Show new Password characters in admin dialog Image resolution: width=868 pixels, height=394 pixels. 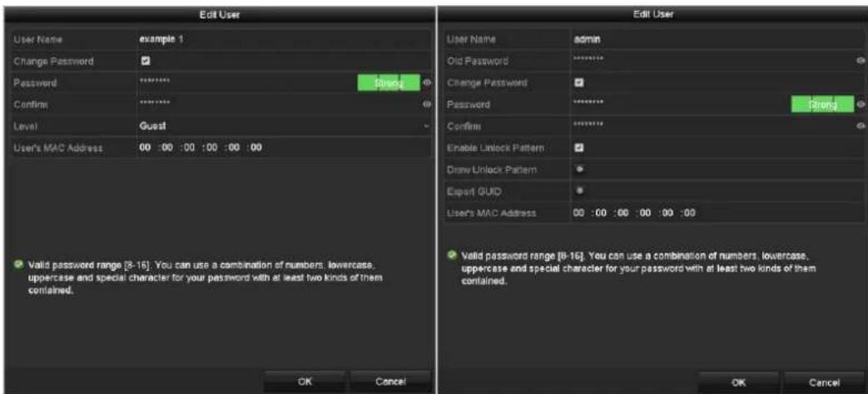click(x=861, y=104)
